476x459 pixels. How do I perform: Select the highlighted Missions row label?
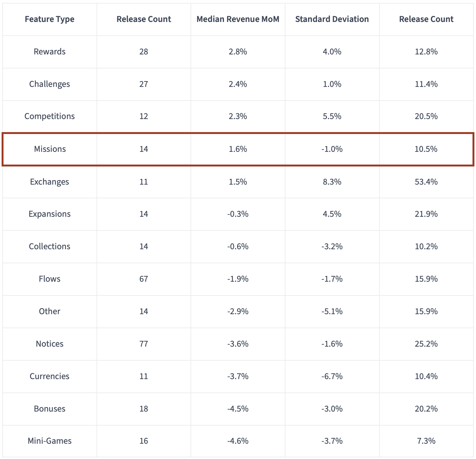50,149
